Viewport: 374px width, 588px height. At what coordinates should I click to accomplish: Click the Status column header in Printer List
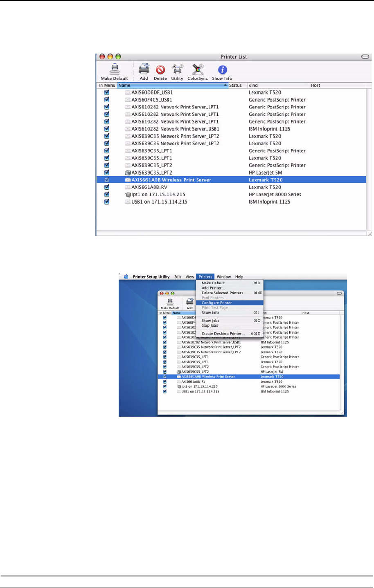tap(238, 85)
